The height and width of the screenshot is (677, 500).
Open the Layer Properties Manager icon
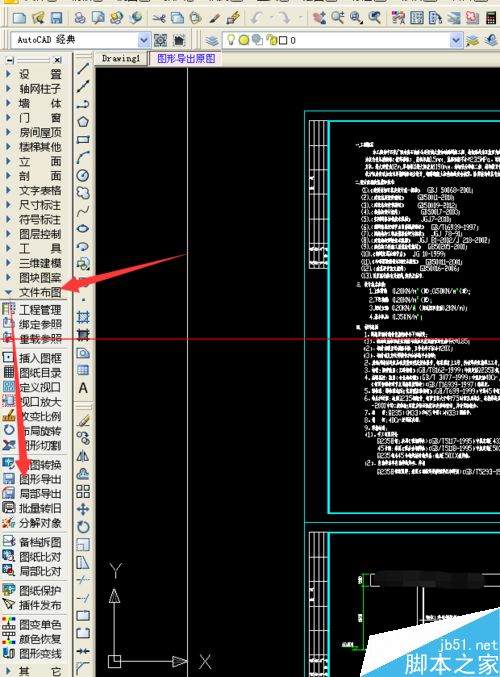(x=212, y=40)
